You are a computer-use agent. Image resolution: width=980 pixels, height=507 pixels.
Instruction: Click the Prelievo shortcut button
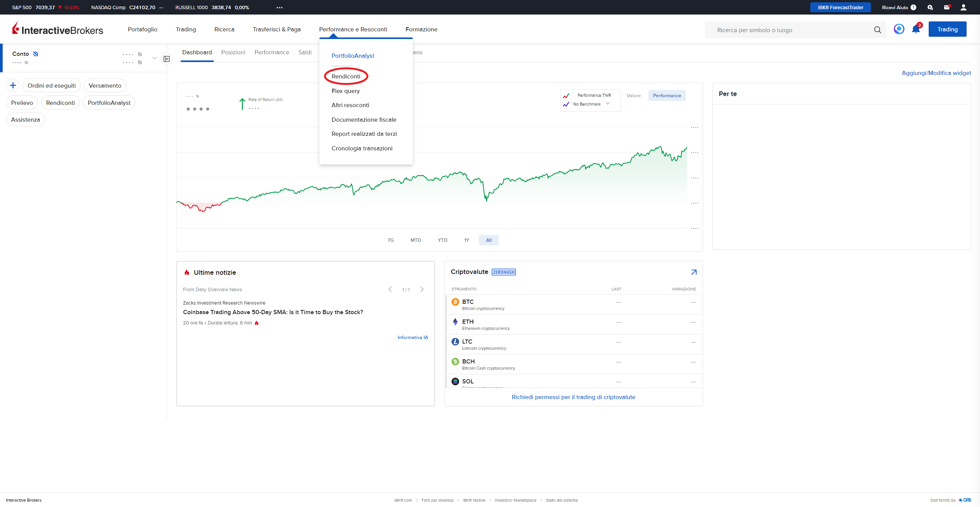coord(22,103)
